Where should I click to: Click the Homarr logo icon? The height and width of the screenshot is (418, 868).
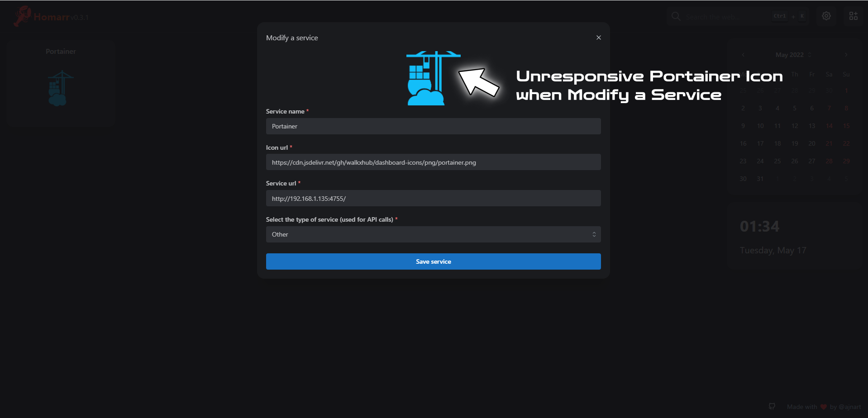pyautogui.click(x=22, y=16)
